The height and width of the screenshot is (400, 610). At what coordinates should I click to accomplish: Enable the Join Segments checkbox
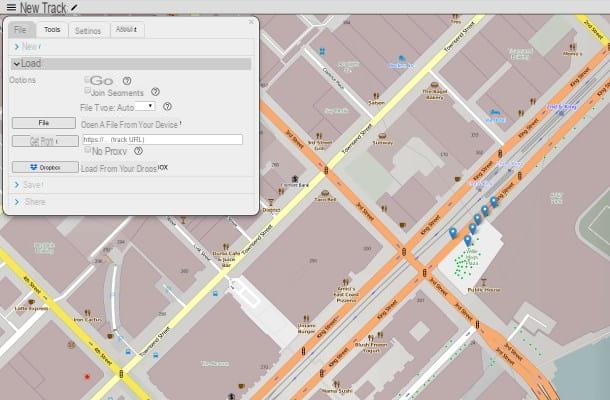[87, 91]
